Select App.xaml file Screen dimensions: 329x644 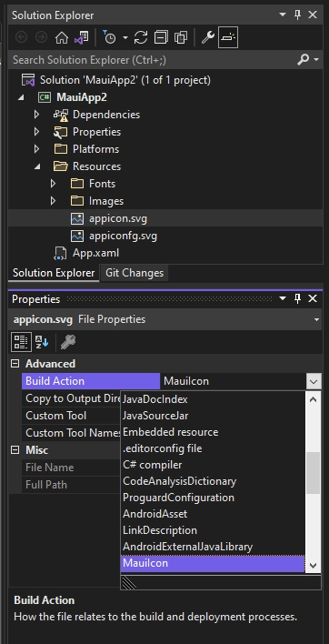pos(95,253)
